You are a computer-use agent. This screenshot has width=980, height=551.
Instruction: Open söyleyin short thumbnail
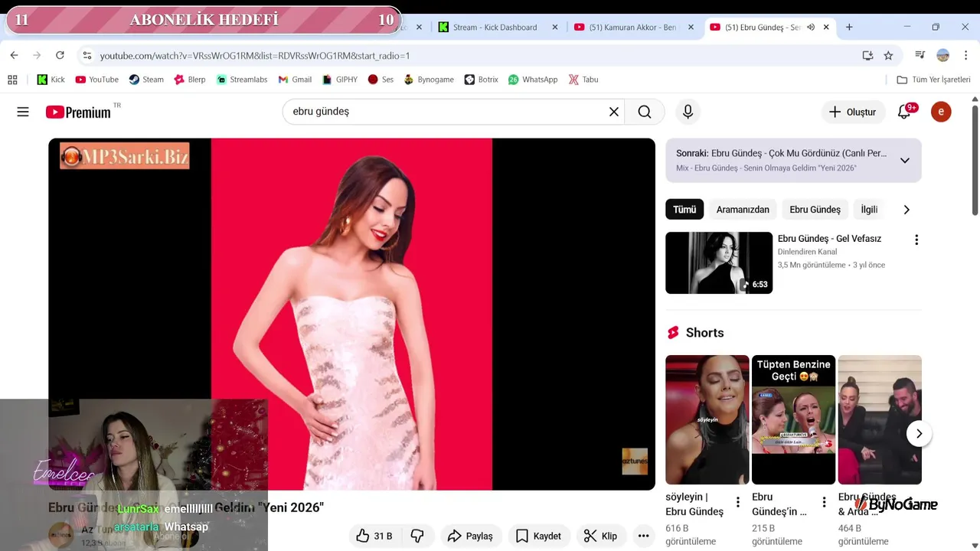tap(707, 419)
